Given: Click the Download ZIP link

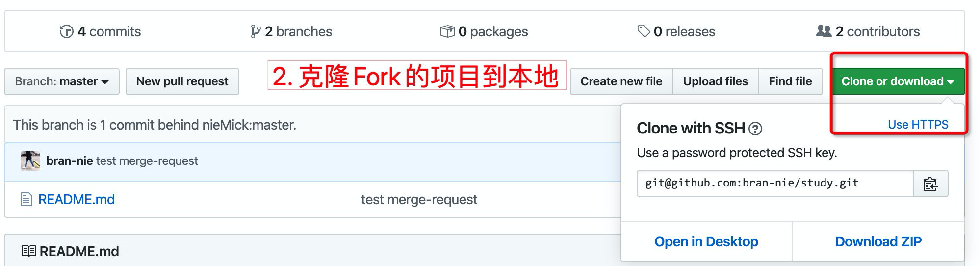Looking at the screenshot, I should click(878, 241).
